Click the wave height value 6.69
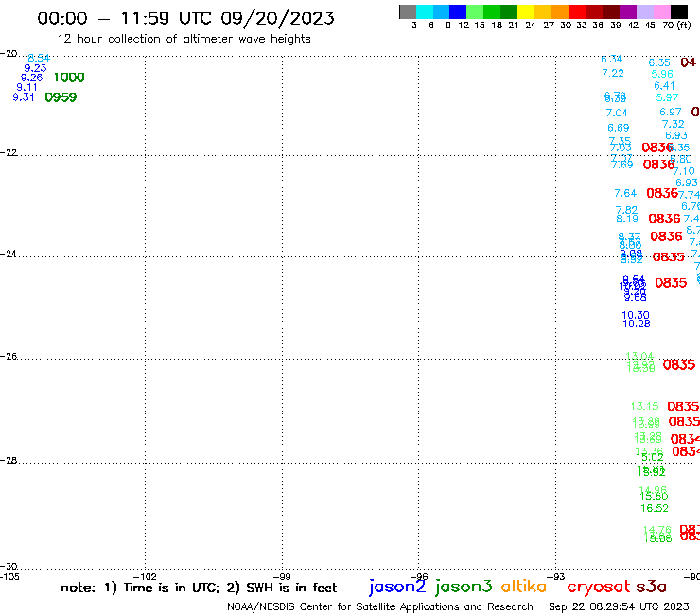 tap(619, 128)
